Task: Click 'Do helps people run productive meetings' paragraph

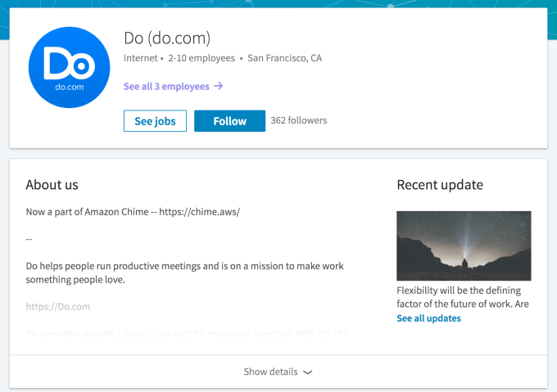Action: (x=185, y=273)
